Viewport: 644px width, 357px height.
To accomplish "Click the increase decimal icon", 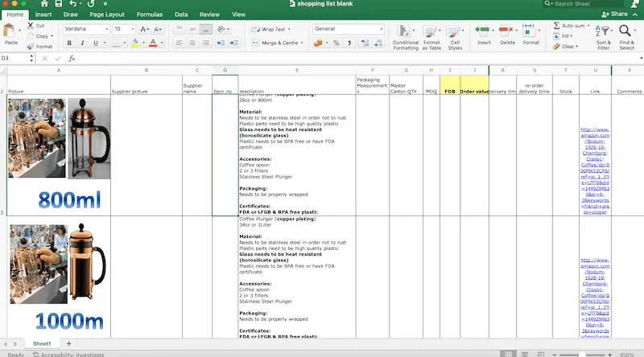I will 365,43.
